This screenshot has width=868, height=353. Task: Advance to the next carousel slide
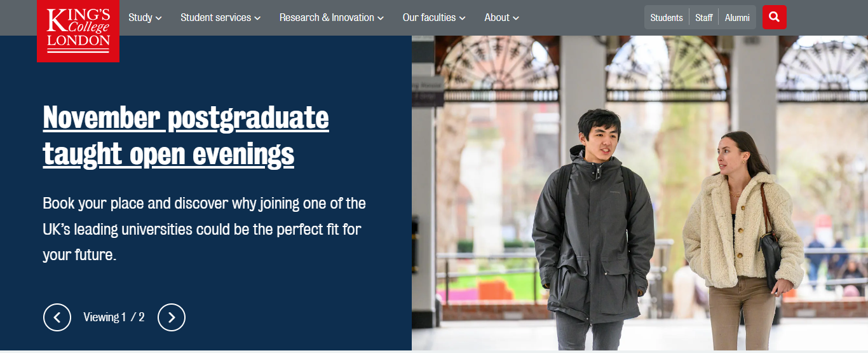coord(172,317)
